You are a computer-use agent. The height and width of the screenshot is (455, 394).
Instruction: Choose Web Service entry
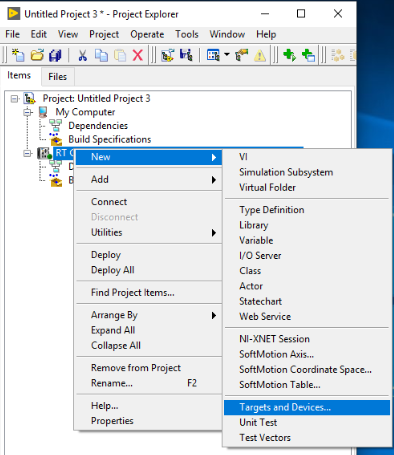[x=307, y=317]
